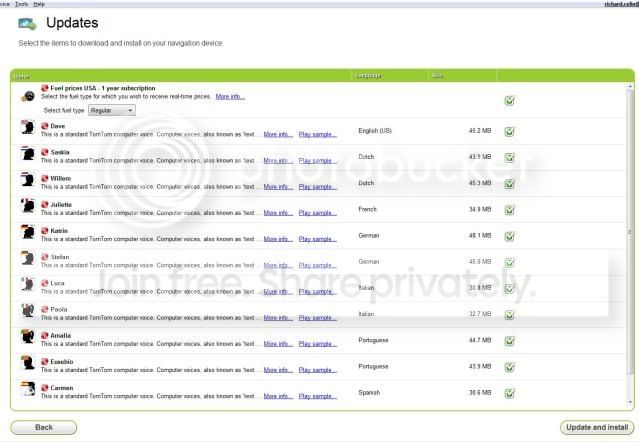Uncheck the Willem Dutch voice checkbox

coord(509,184)
